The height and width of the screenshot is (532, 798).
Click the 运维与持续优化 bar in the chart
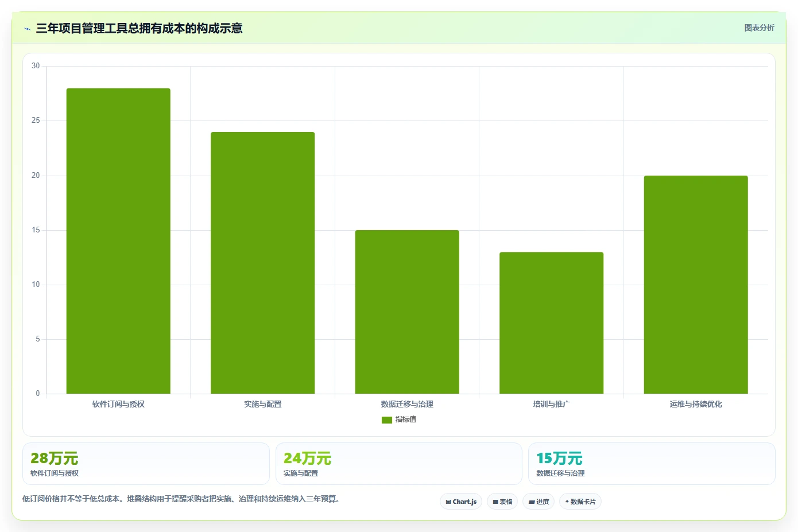pyautogui.click(x=696, y=285)
